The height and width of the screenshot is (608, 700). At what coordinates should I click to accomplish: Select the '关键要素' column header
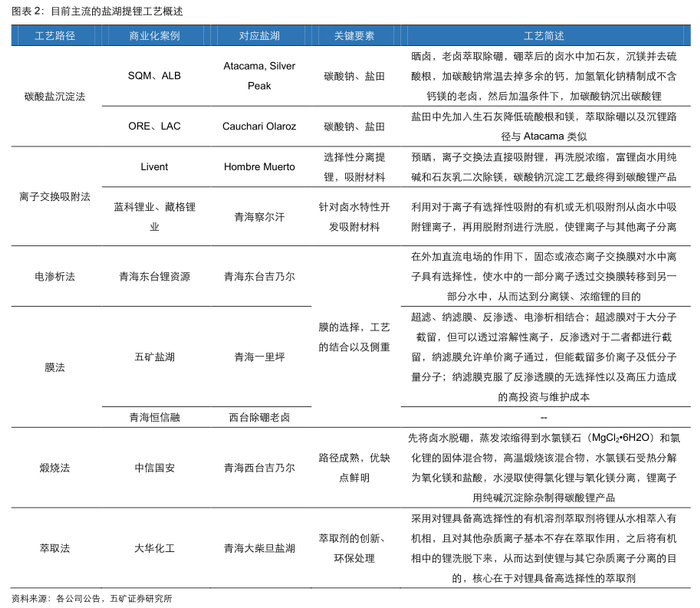(354, 36)
